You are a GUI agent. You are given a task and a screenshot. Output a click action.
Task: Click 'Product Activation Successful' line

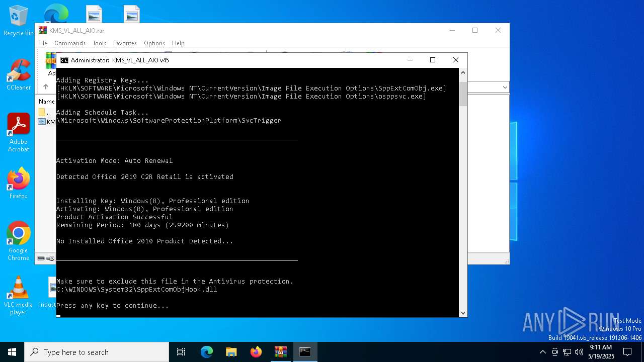point(115,217)
